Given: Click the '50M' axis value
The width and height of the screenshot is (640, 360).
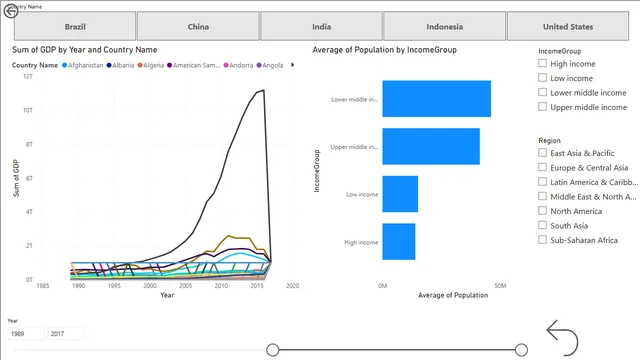Looking at the screenshot, I should coord(500,286).
